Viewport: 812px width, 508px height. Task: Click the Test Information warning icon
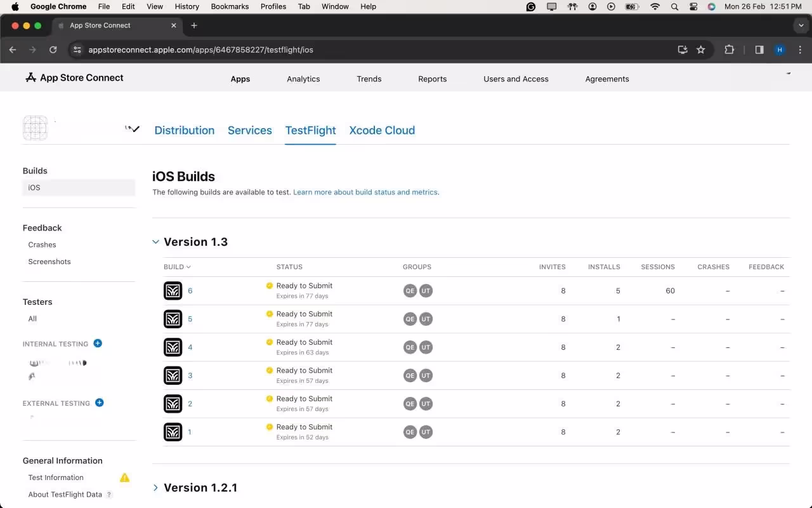[x=125, y=478]
